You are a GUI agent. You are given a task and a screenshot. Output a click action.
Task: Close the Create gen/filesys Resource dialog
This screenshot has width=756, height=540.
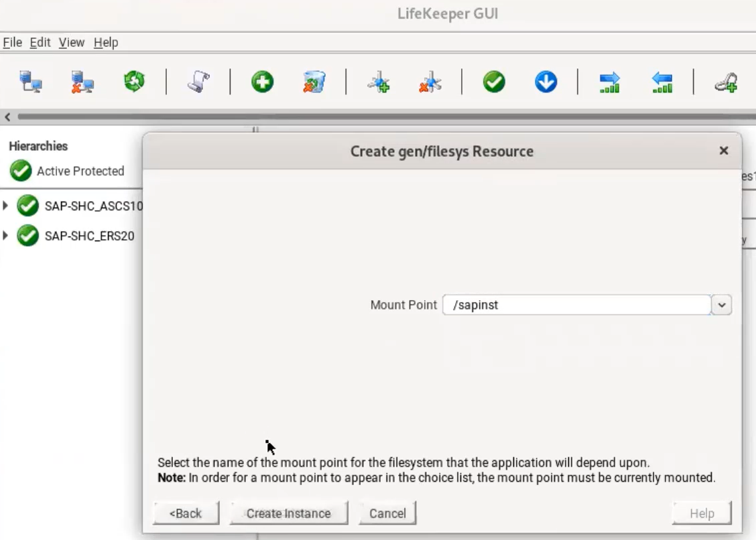point(723,151)
